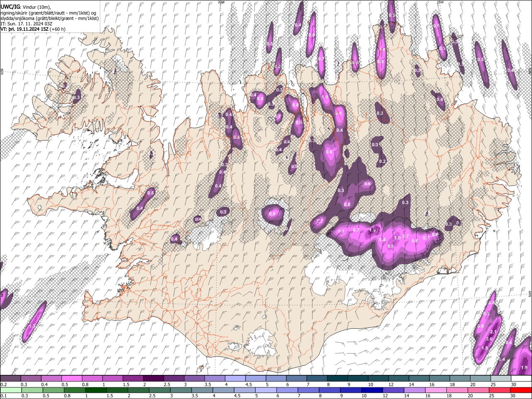Click the '0.3' value in the Westfjords

(76, 98)
